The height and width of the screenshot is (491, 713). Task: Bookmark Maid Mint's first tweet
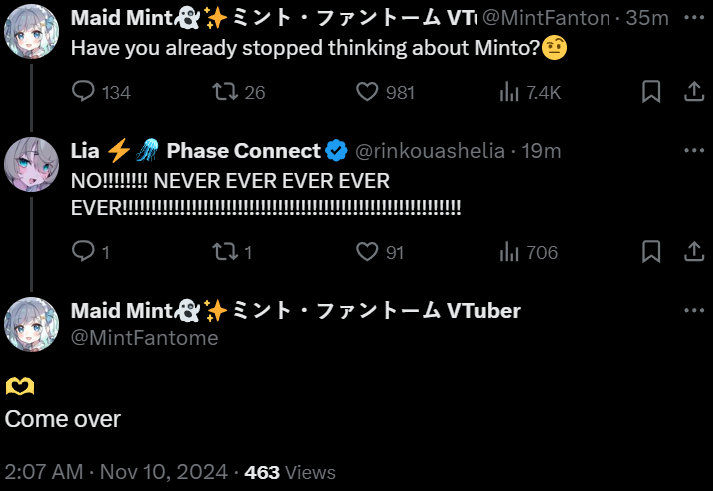(651, 92)
